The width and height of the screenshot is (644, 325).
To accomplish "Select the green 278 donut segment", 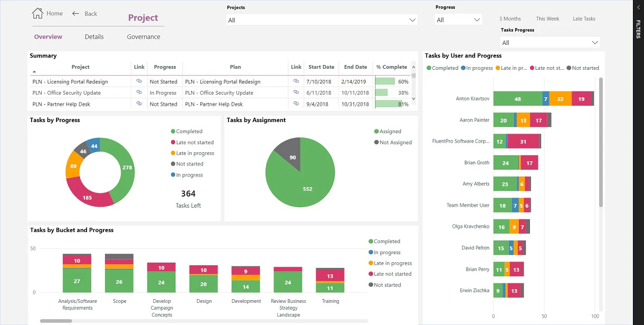I will pos(127,168).
